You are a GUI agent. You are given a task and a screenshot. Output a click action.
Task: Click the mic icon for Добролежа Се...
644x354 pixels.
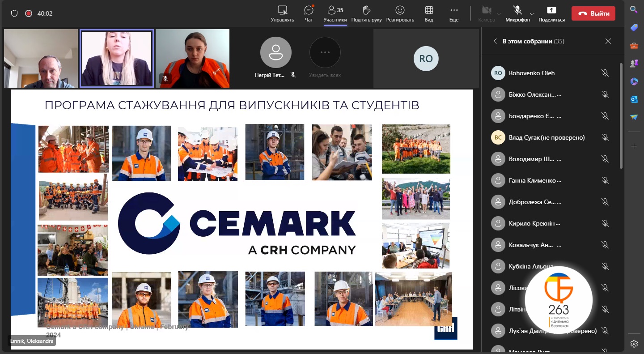coord(605,202)
